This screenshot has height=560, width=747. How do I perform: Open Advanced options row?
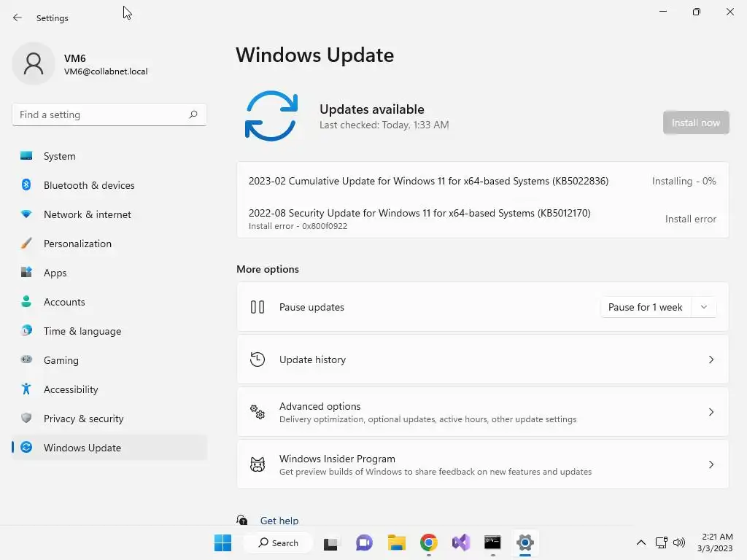(x=483, y=412)
